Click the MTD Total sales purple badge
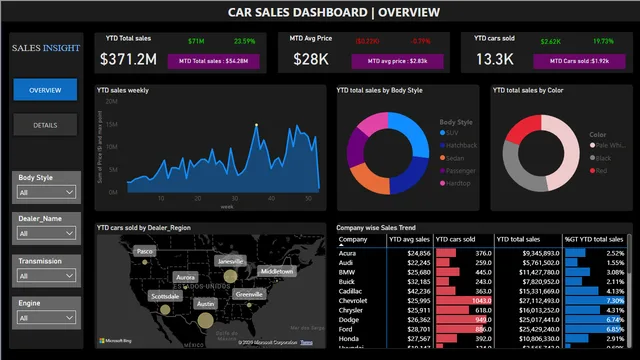 (213, 61)
